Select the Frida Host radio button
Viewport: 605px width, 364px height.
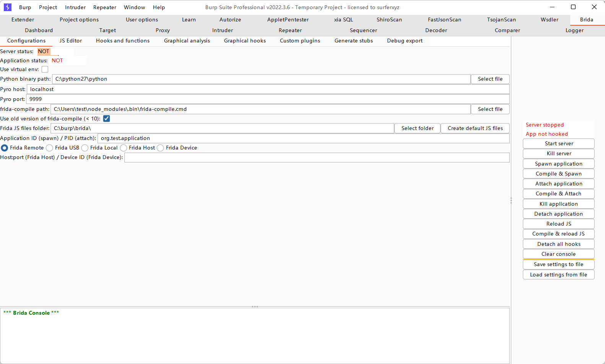[x=123, y=148]
